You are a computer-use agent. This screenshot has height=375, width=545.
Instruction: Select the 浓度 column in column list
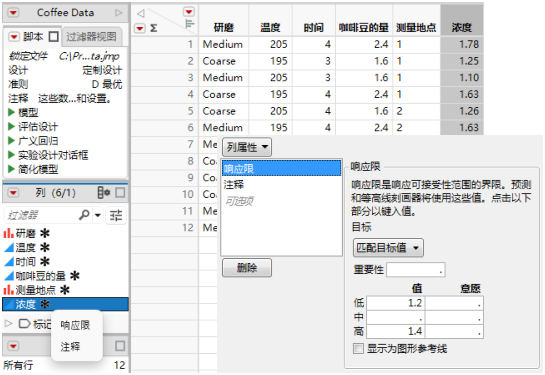tap(65, 304)
